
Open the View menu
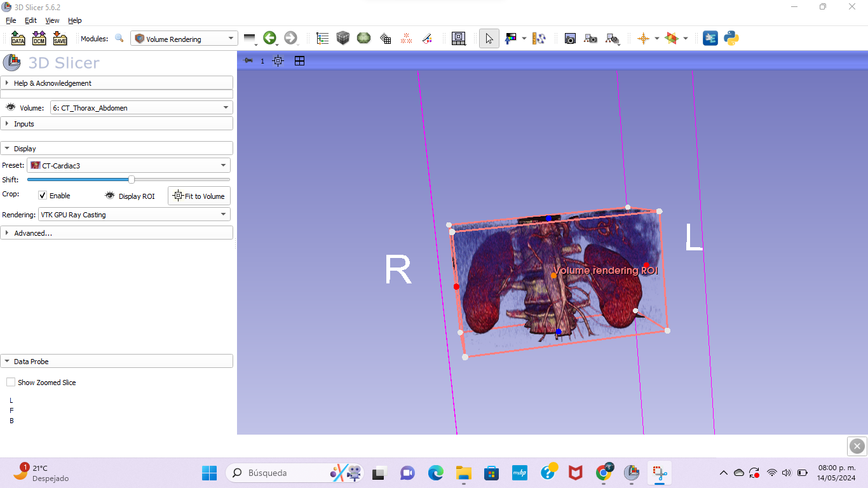pyautogui.click(x=52, y=20)
